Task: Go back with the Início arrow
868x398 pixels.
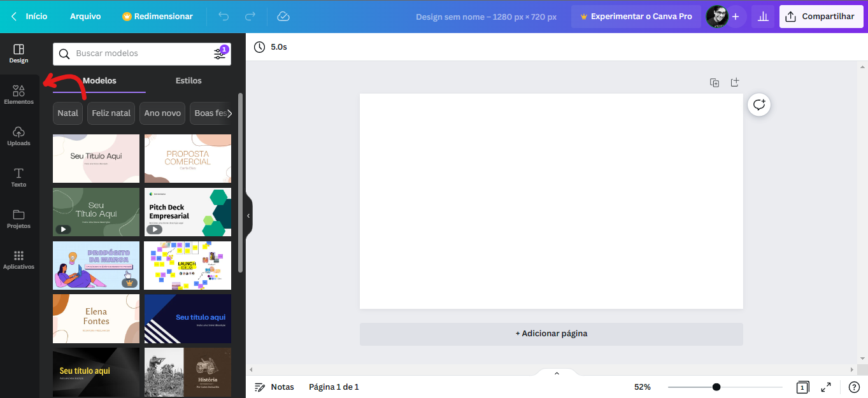Action: click(x=29, y=17)
